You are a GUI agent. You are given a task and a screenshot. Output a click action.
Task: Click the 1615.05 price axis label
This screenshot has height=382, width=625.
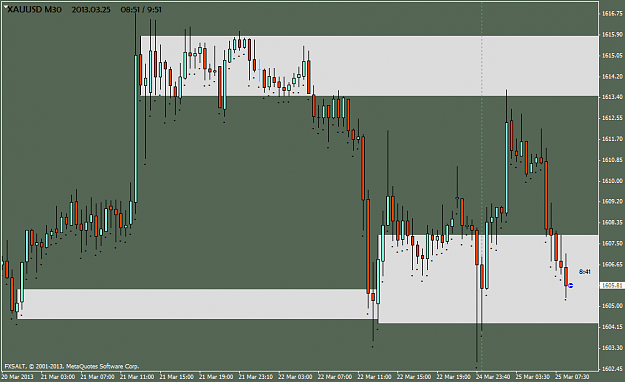point(612,55)
